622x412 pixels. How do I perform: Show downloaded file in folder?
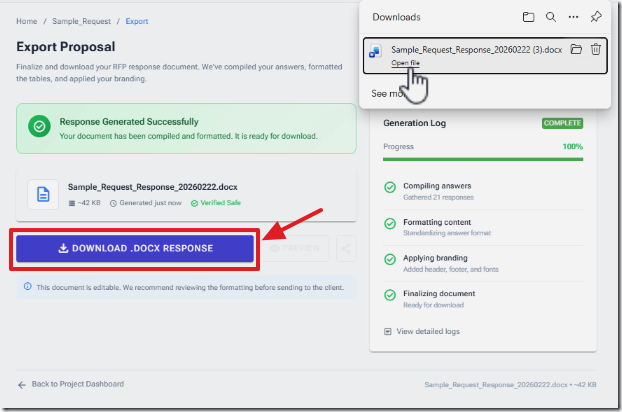point(576,49)
